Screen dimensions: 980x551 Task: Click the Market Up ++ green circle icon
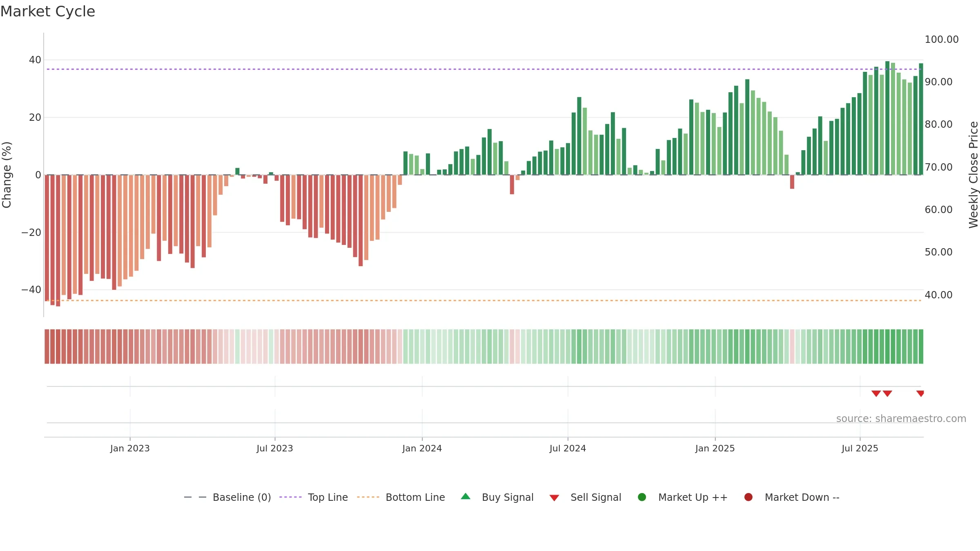coord(642,497)
